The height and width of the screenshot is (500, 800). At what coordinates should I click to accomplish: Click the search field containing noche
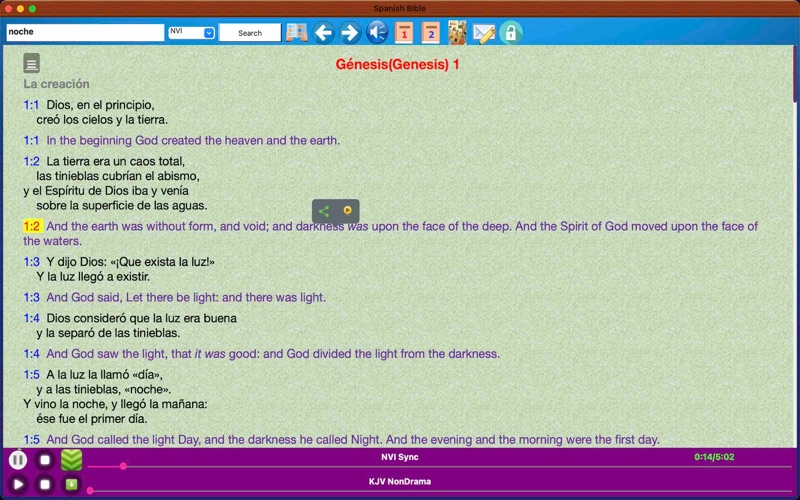(x=85, y=32)
